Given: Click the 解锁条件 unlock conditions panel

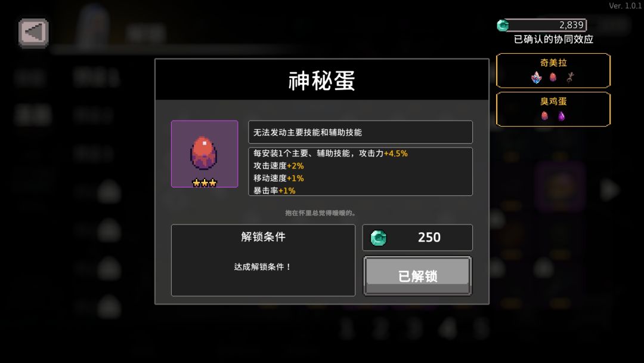Looking at the screenshot, I should (264, 260).
